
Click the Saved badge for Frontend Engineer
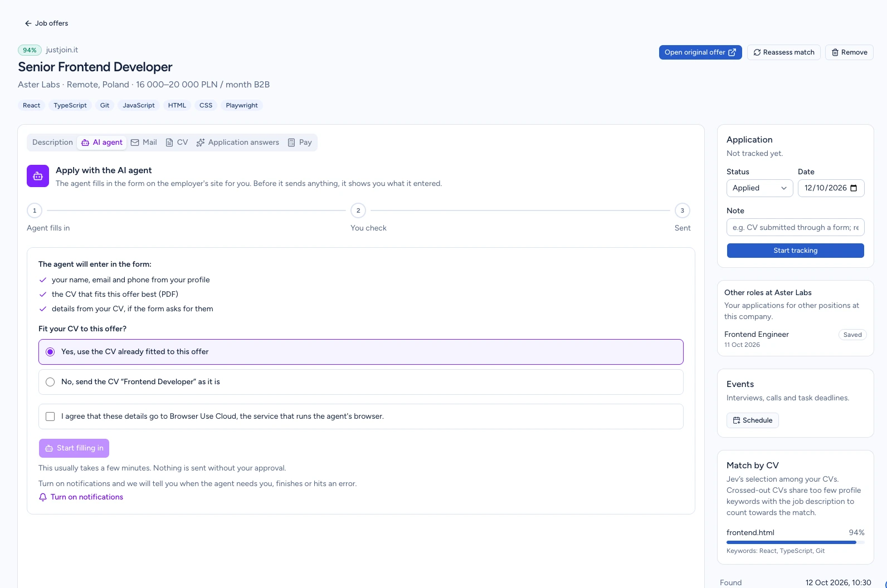coord(852,335)
